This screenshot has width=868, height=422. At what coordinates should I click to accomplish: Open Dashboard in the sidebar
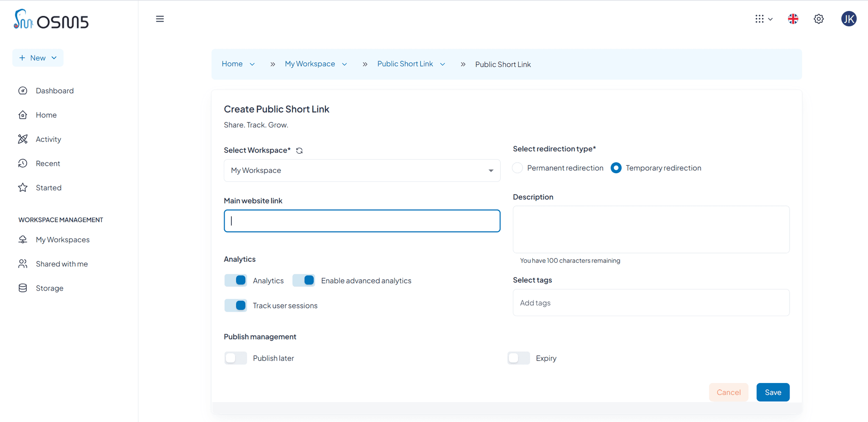coord(55,91)
